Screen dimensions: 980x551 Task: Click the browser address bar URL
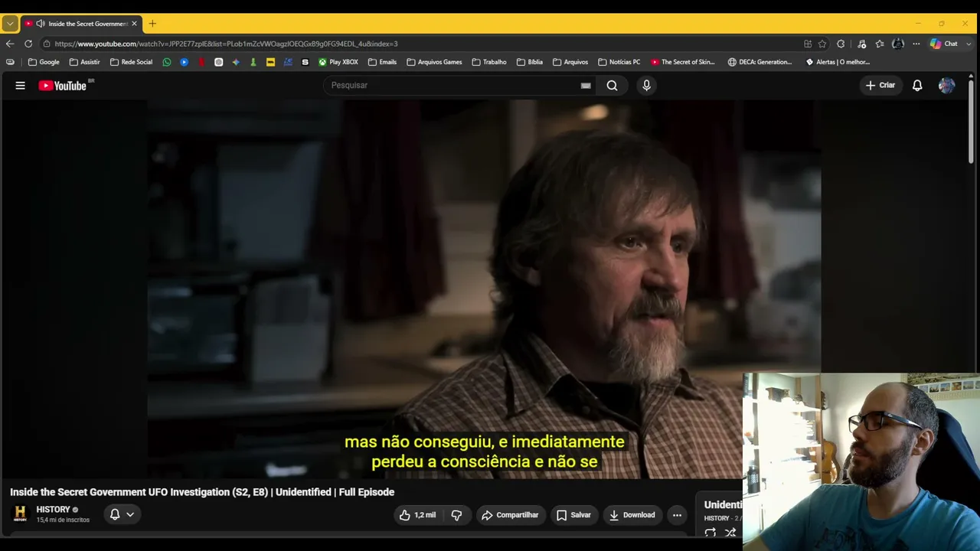[x=226, y=44]
